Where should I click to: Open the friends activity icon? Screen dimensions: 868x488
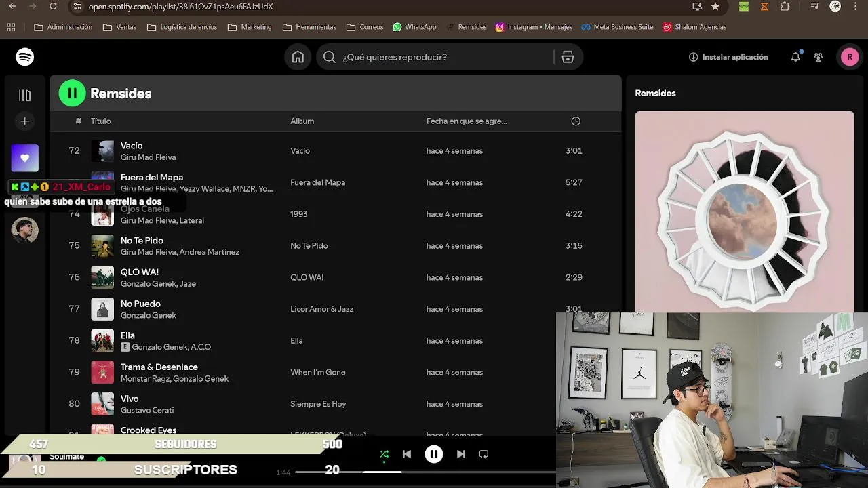(818, 57)
